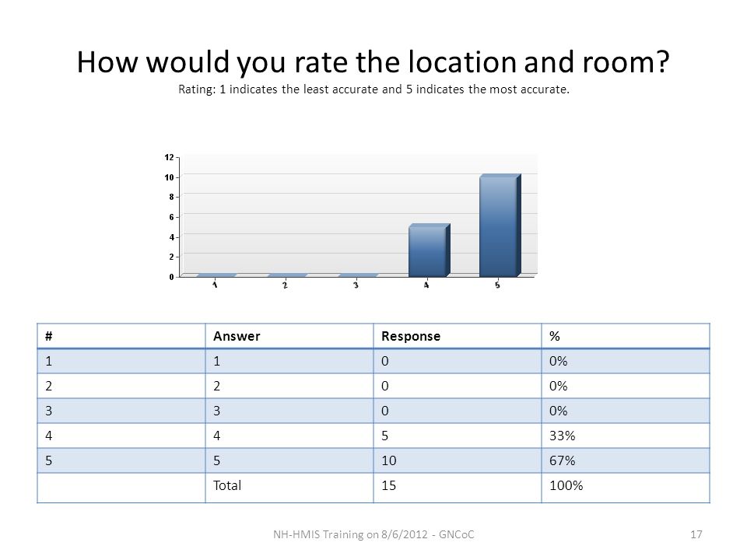Viewport: 747px width, 560px height.
Task: Click the slide title about location and room
Action: (x=373, y=62)
